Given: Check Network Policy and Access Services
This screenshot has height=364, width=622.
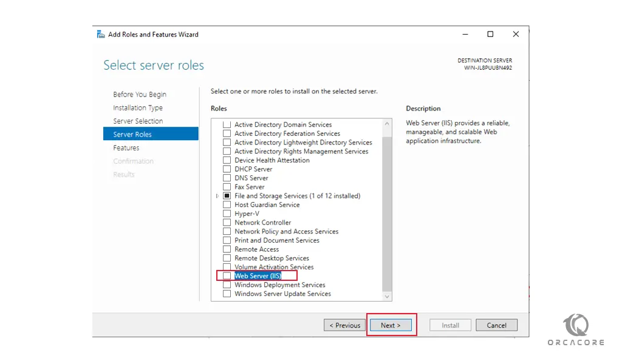Looking at the screenshot, I should [227, 231].
